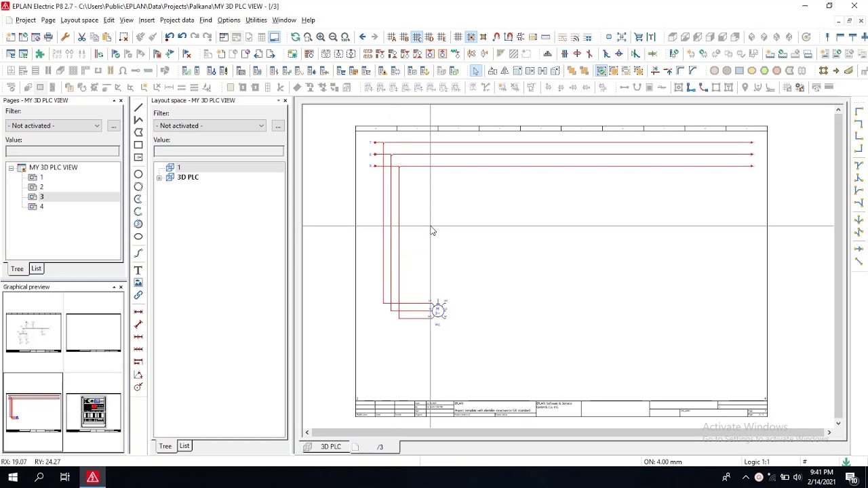The height and width of the screenshot is (488, 868).
Task: Select the Insert image tool
Action: (x=138, y=282)
